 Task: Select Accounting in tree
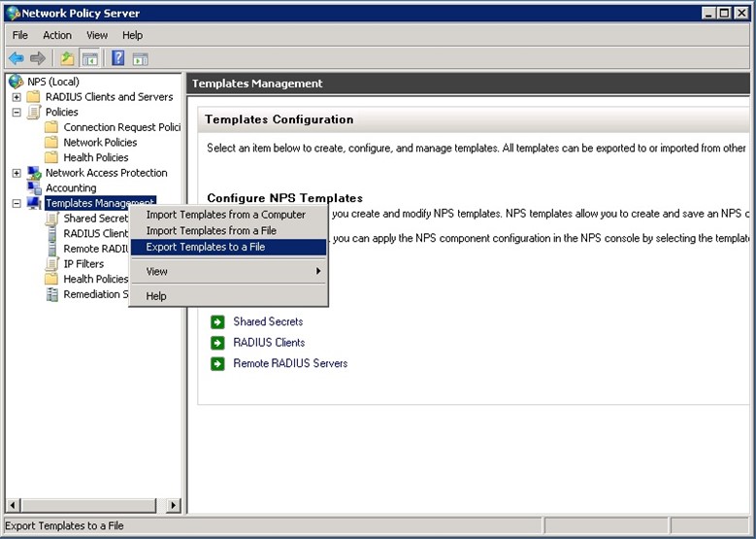click(71, 187)
